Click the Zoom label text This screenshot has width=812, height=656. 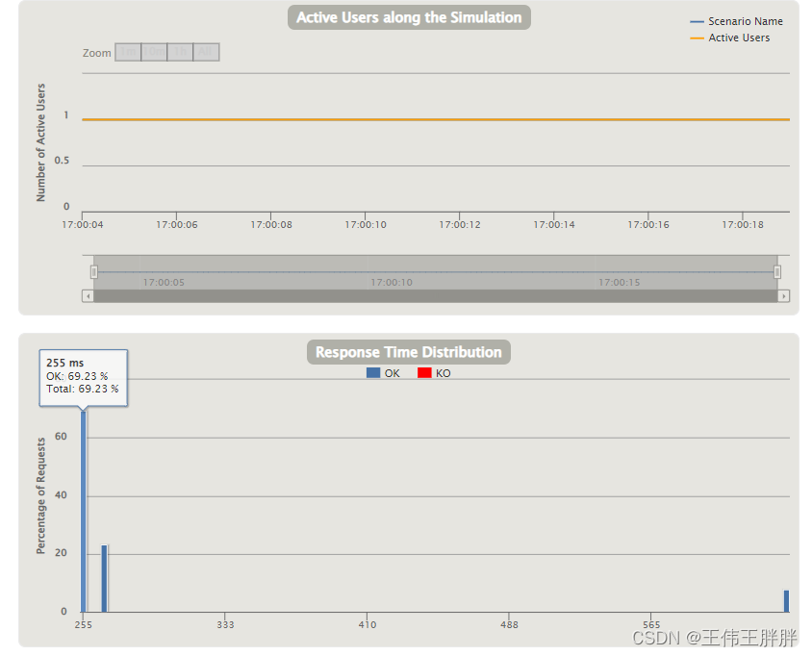97,53
